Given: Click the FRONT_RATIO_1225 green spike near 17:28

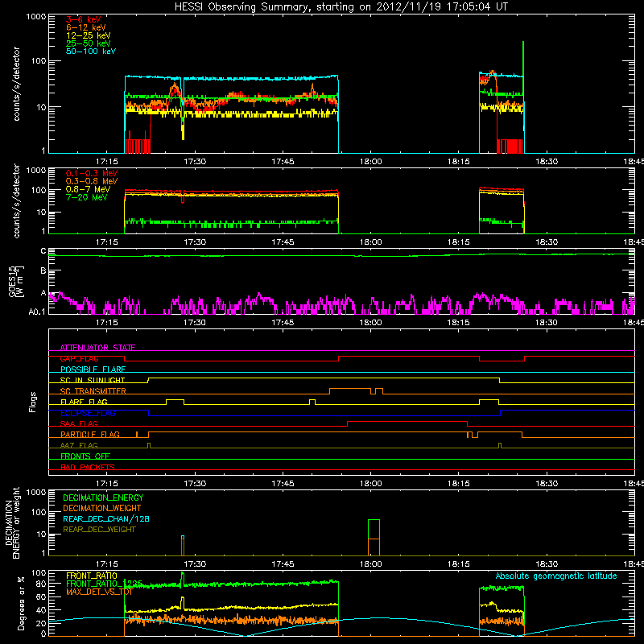Looking at the screenshot, I should coord(183,577).
